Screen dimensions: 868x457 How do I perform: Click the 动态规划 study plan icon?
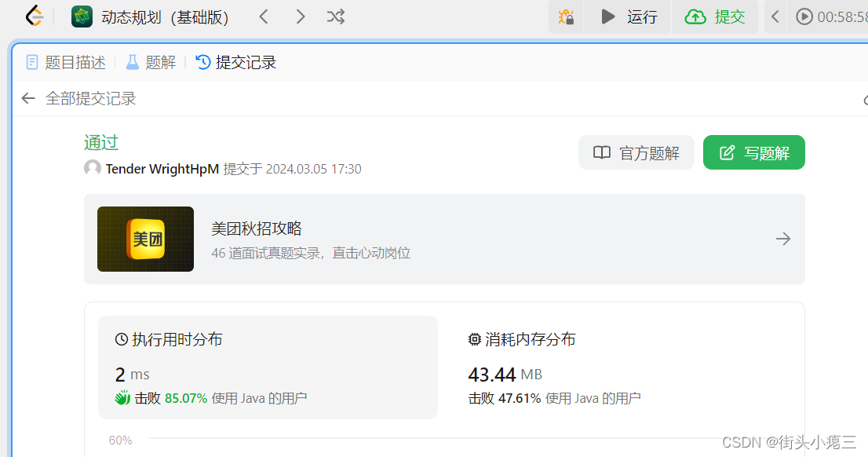click(82, 16)
